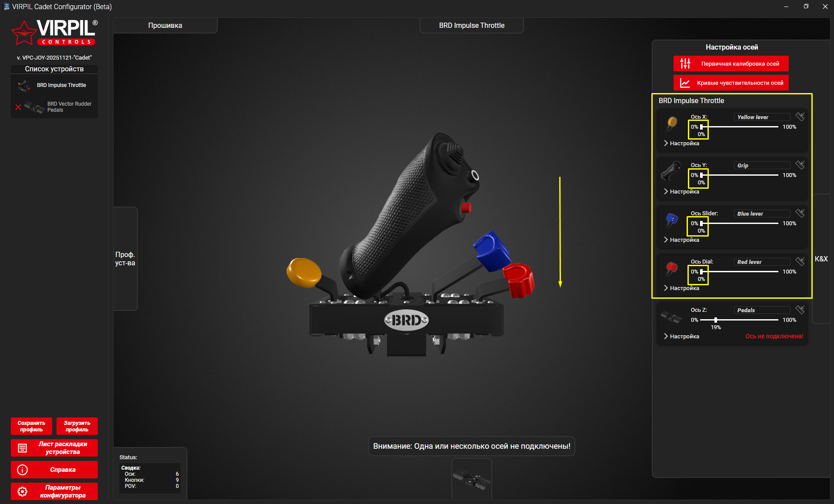Click the yellow lever icon for axis X
The image size is (834, 504).
[x=672, y=123]
